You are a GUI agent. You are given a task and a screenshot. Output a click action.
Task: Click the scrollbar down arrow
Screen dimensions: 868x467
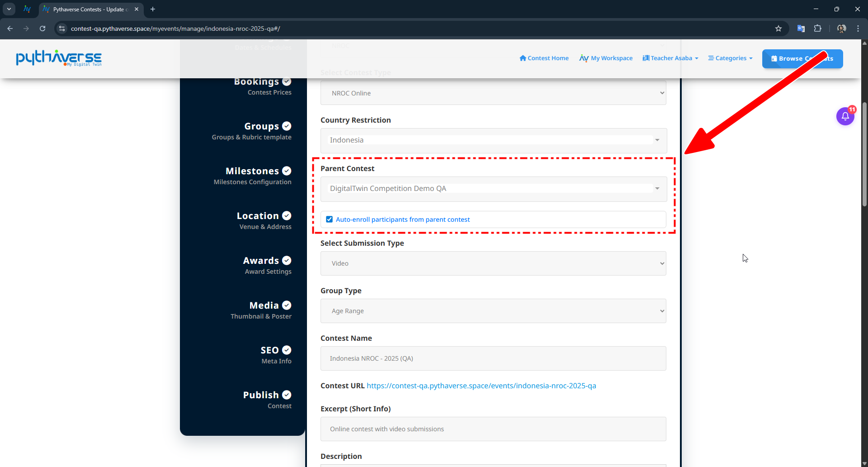tap(864, 463)
